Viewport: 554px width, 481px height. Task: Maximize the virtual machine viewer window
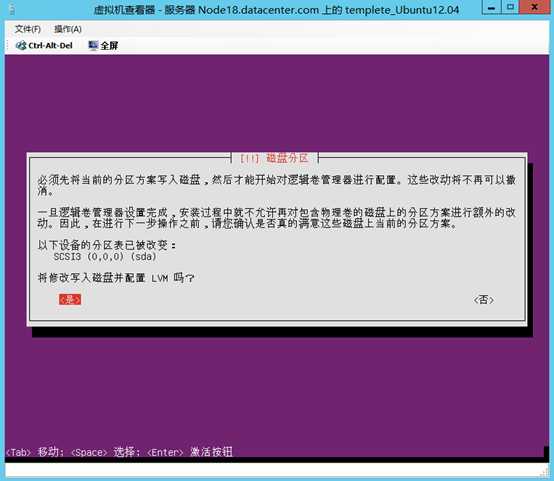[510, 7]
